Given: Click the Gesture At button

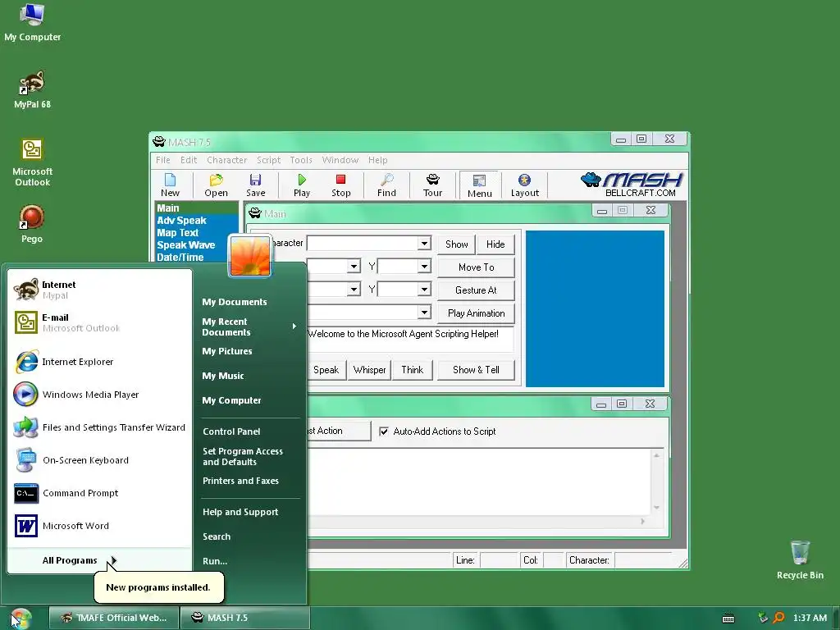Looking at the screenshot, I should pos(477,290).
